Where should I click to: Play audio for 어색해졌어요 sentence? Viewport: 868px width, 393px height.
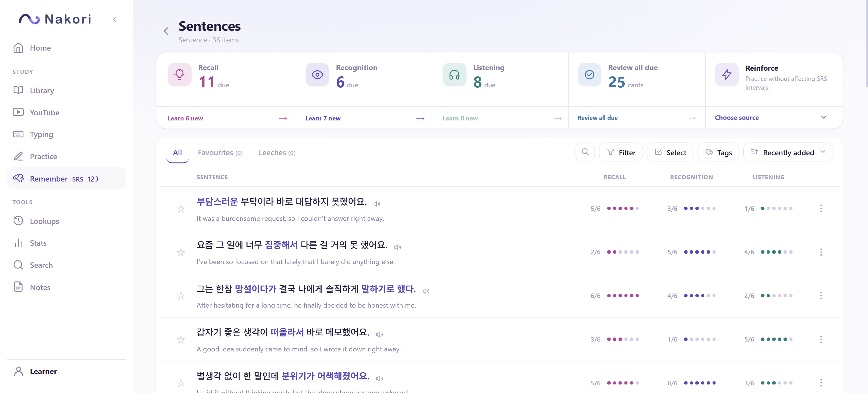379,378
